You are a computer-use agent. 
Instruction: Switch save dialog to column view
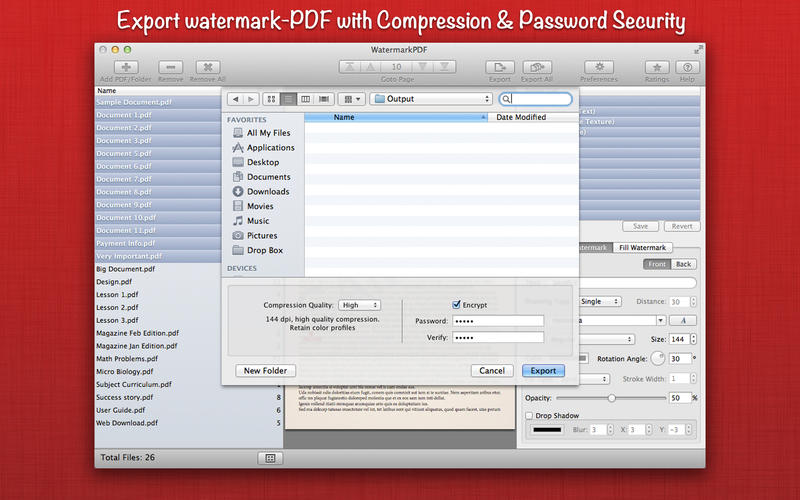point(306,99)
